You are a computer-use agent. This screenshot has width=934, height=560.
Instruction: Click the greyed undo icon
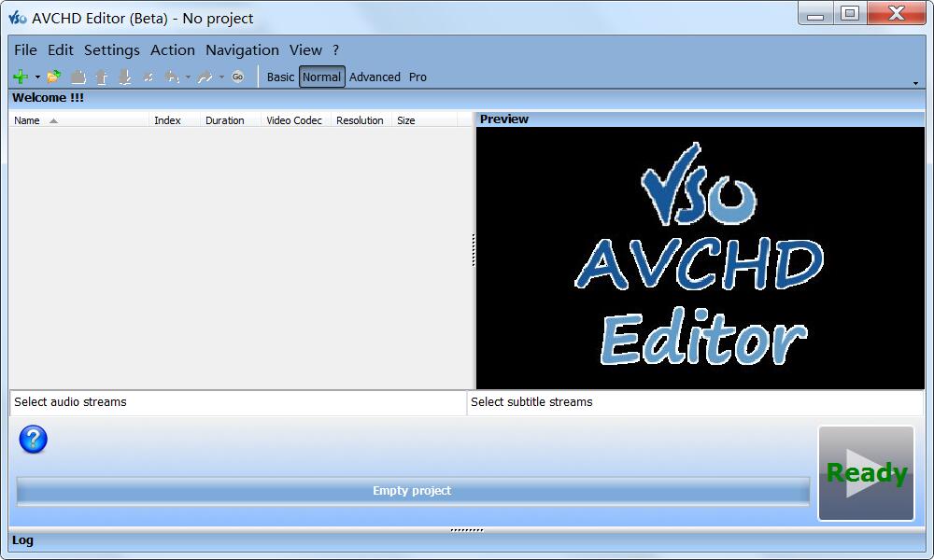(172, 77)
